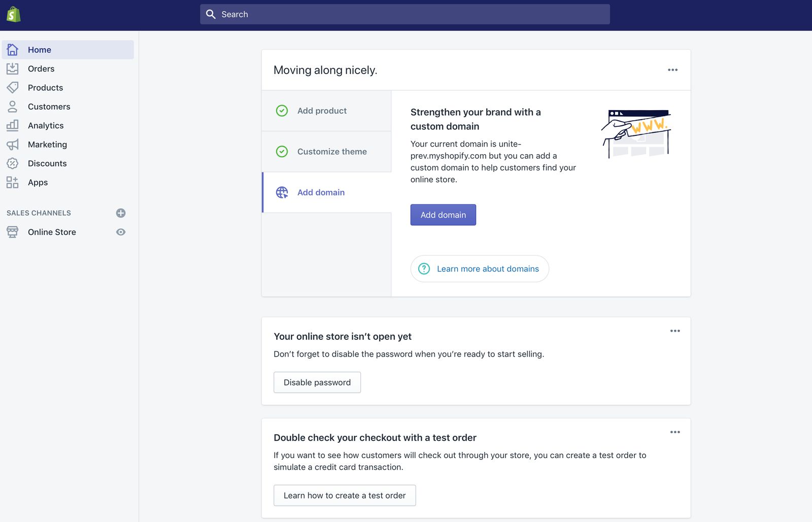812x522 pixels.
Task: Select the Add domain step tab
Action: point(326,192)
